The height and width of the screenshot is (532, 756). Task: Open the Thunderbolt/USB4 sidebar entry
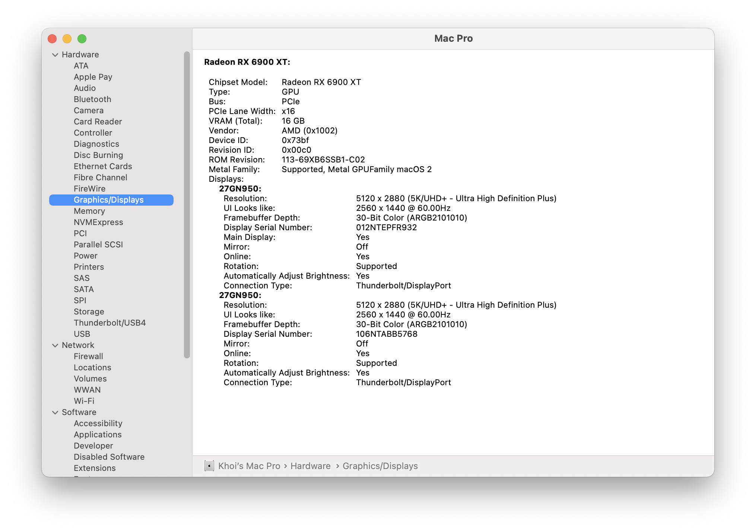point(109,323)
